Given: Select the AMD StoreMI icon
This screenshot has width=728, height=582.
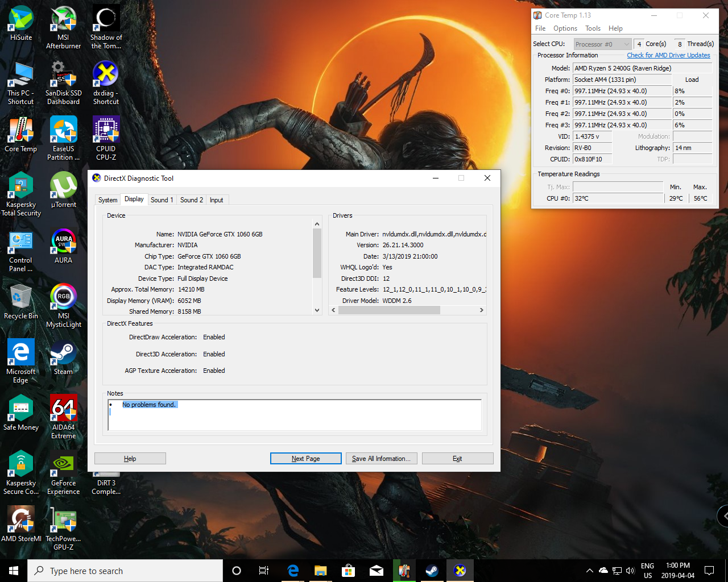Looking at the screenshot, I should (x=21, y=525).
